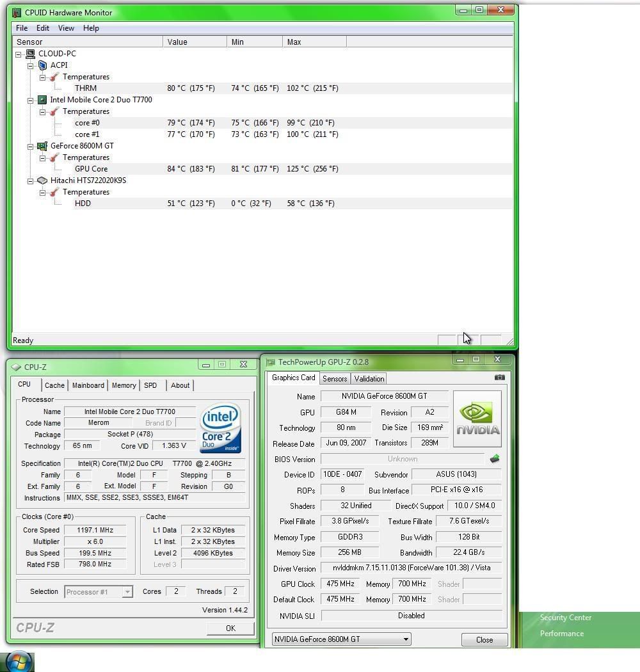Viewport: 640px width, 672px height.
Task: Collapse the ACPI tree node
Action: (x=31, y=66)
